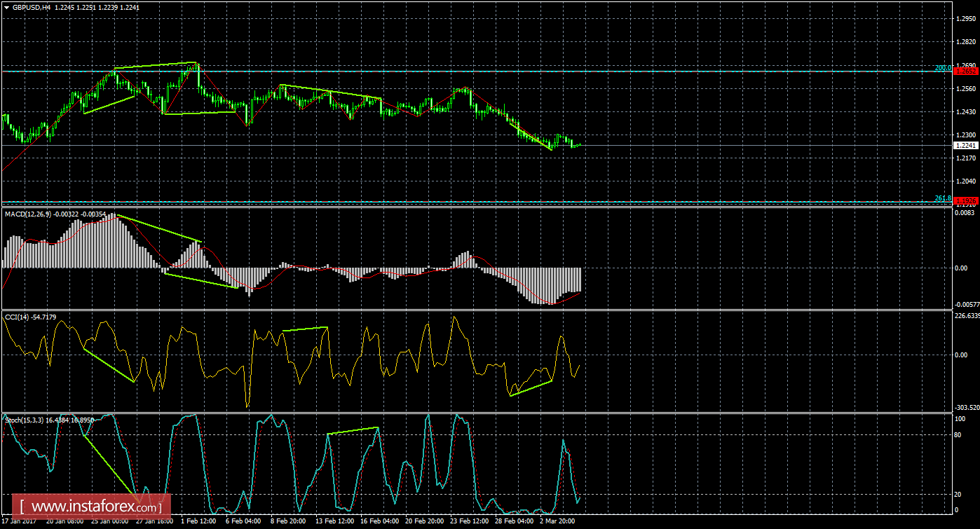Click the 2 Mar 20:00 time axis label
The image size is (980, 529).
[556, 522]
